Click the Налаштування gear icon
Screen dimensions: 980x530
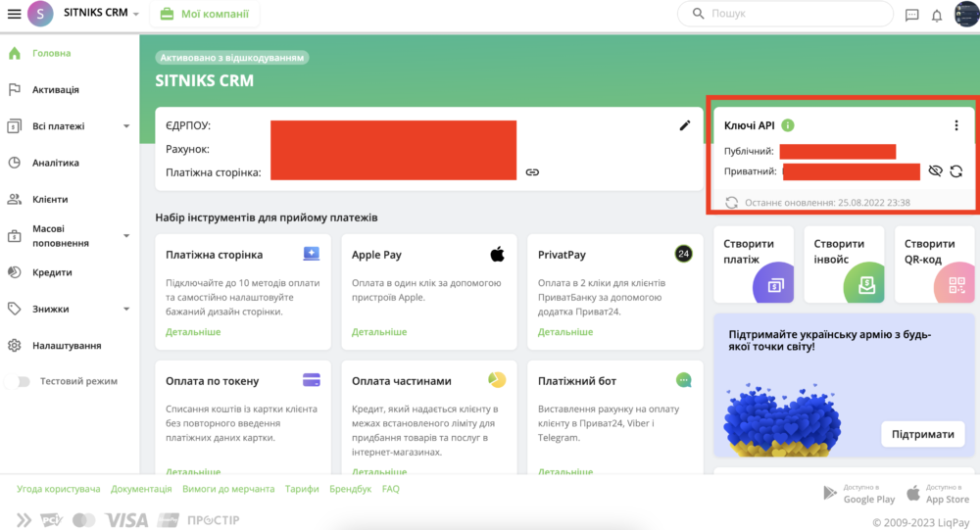click(x=15, y=346)
